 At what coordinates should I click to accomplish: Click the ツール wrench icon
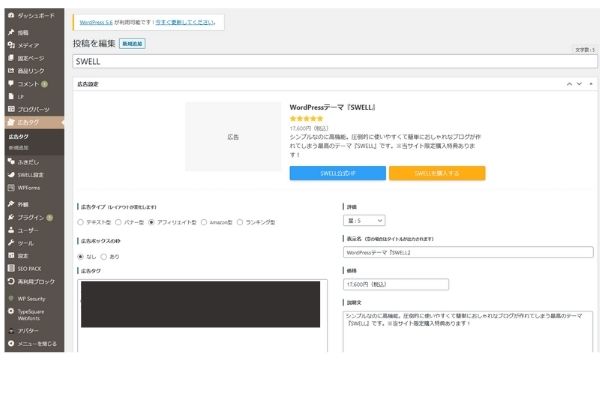[x=11, y=243]
